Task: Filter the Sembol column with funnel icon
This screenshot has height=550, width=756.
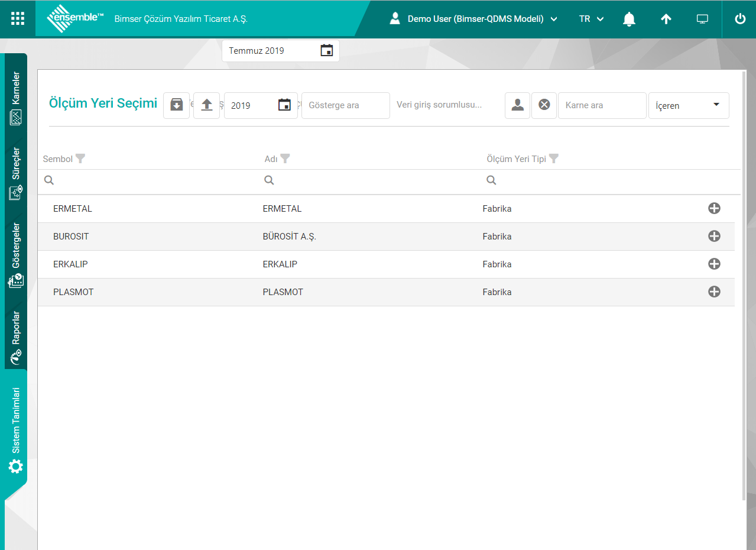Action: pyautogui.click(x=80, y=158)
